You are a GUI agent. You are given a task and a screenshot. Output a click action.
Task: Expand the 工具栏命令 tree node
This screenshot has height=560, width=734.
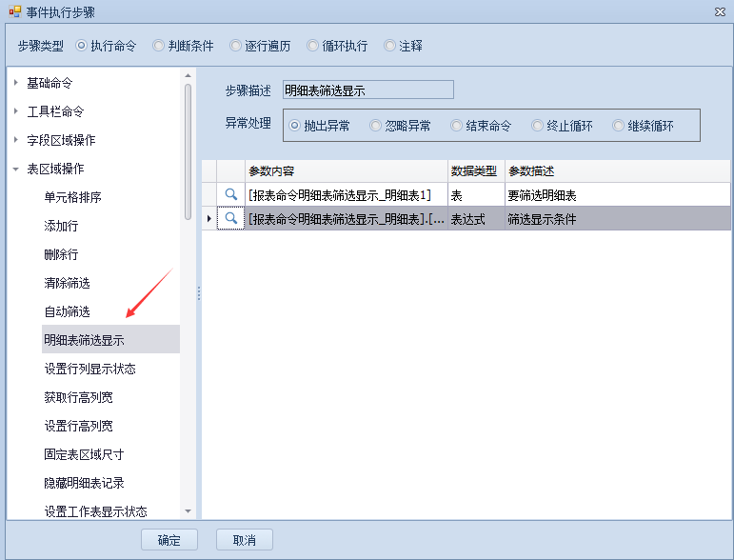[16, 111]
